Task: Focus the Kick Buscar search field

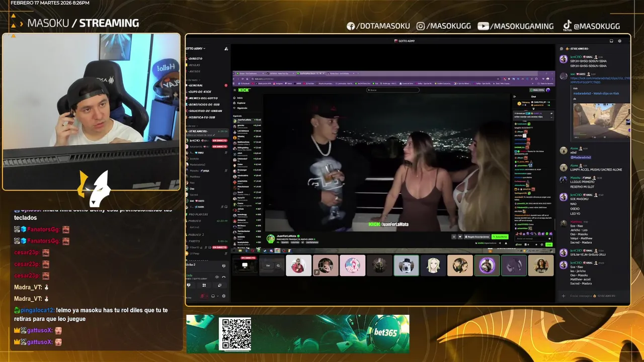Action: pos(393,90)
